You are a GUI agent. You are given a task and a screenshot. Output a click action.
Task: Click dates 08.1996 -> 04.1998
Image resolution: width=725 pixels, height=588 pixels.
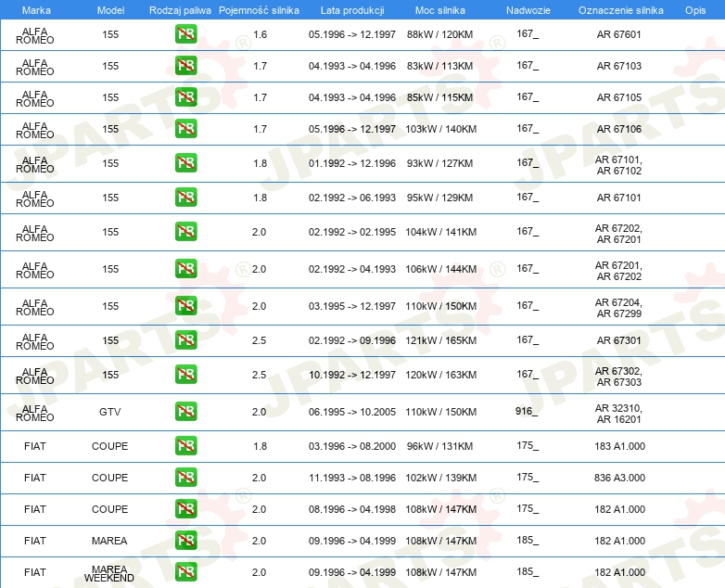tap(352, 509)
